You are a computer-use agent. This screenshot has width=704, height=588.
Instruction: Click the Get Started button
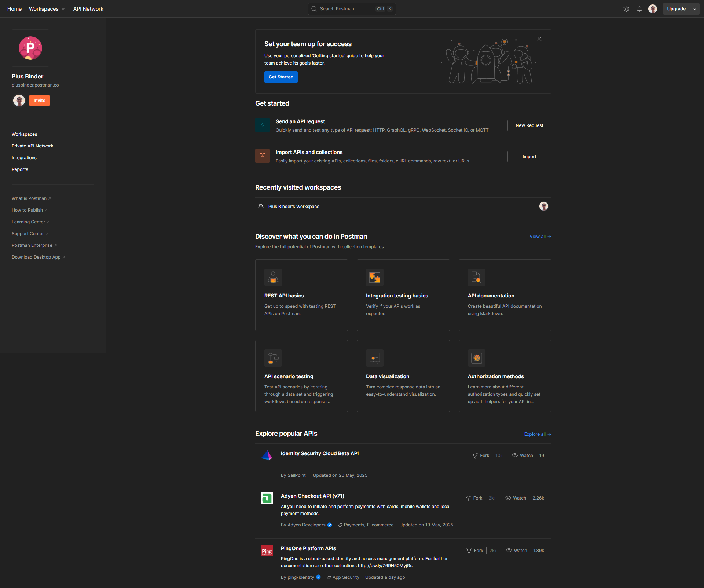(281, 77)
